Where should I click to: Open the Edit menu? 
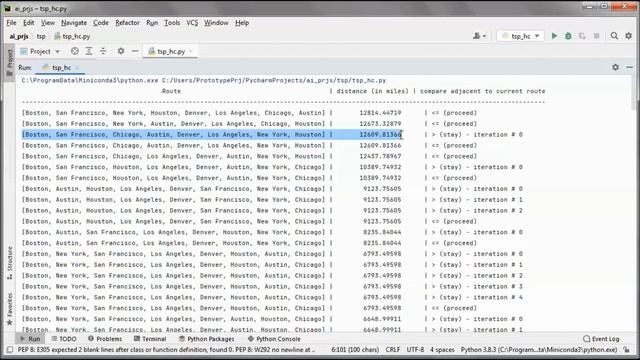29,23
